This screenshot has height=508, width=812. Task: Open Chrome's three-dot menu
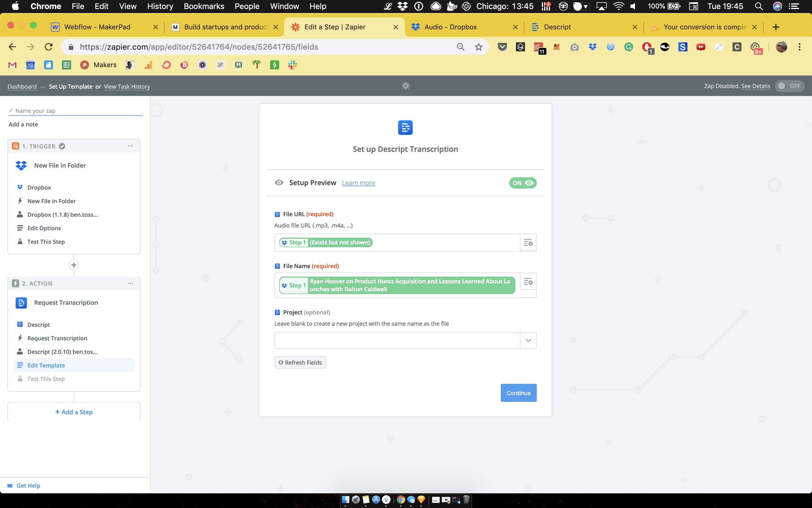(799, 47)
